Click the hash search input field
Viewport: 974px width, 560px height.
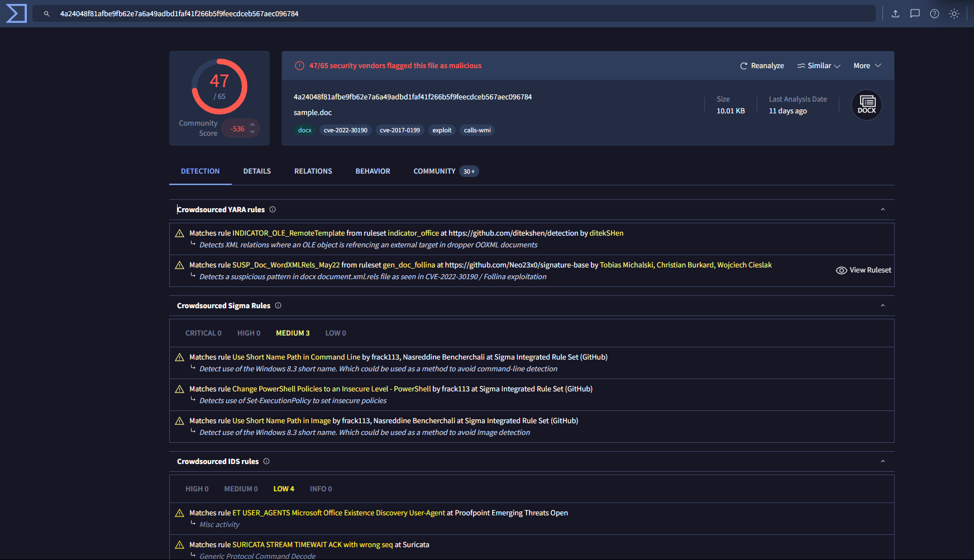[453, 14]
